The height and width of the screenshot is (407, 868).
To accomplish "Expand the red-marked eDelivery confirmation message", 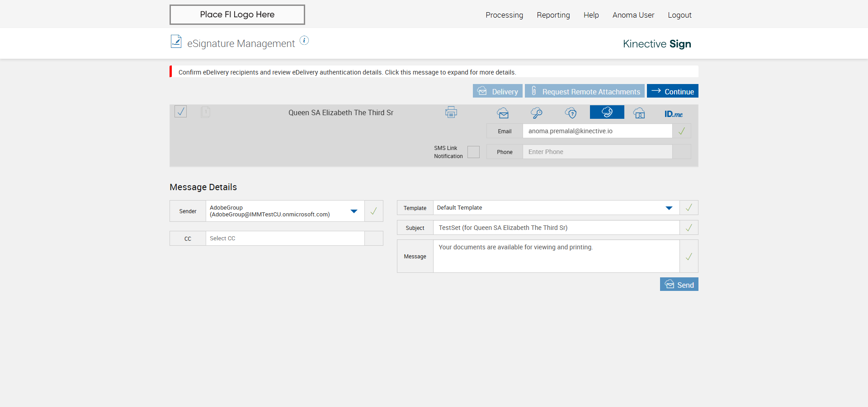I will pos(347,72).
